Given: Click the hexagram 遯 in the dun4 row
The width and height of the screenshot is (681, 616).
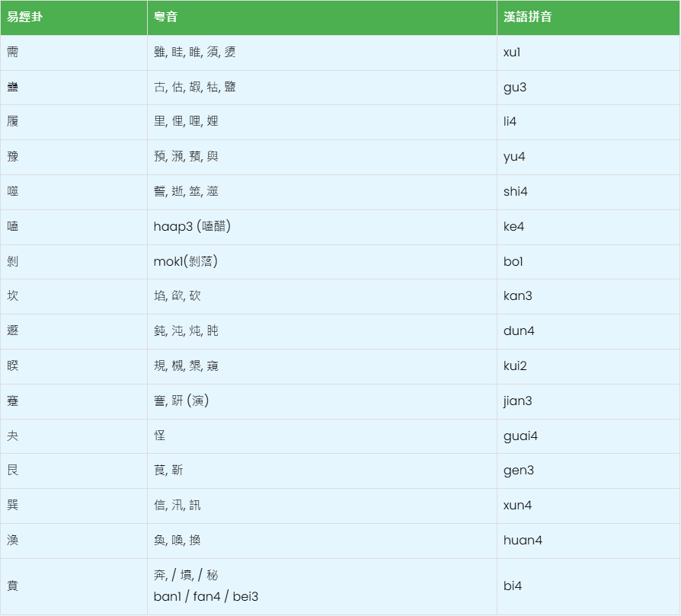Looking at the screenshot, I should pos(13,330).
